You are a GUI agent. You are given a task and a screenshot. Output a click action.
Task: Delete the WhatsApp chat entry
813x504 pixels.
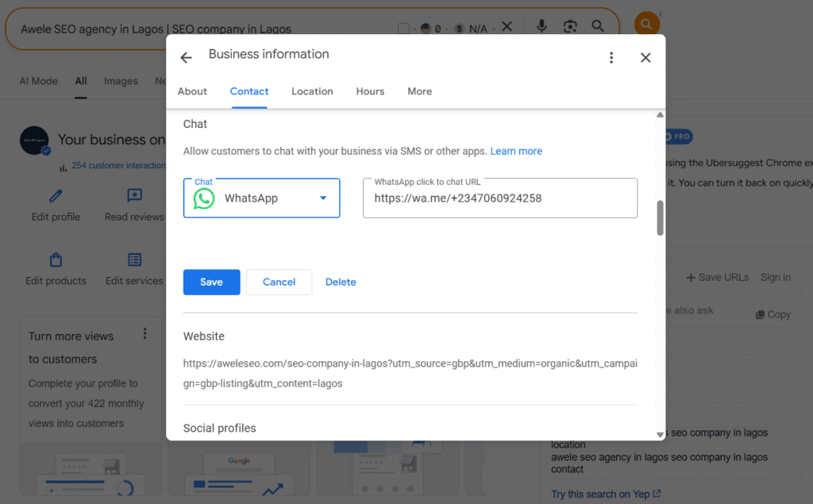click(x=340, y=282)
